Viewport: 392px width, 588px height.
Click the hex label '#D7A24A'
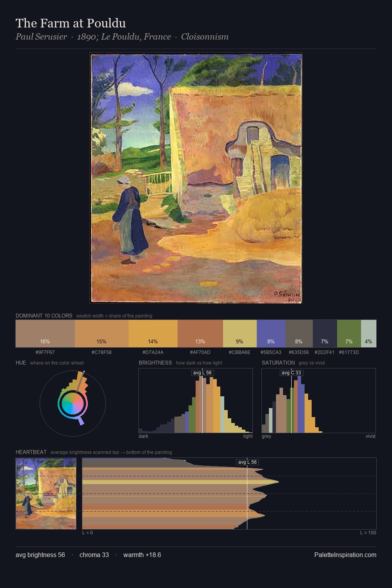(x=153, y=352)
